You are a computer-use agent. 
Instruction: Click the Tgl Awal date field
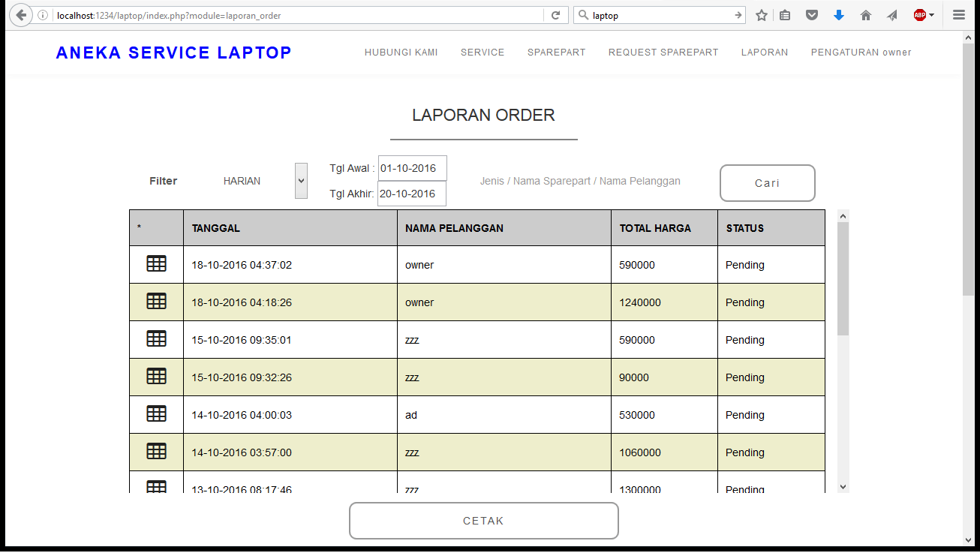coord(412,168)
